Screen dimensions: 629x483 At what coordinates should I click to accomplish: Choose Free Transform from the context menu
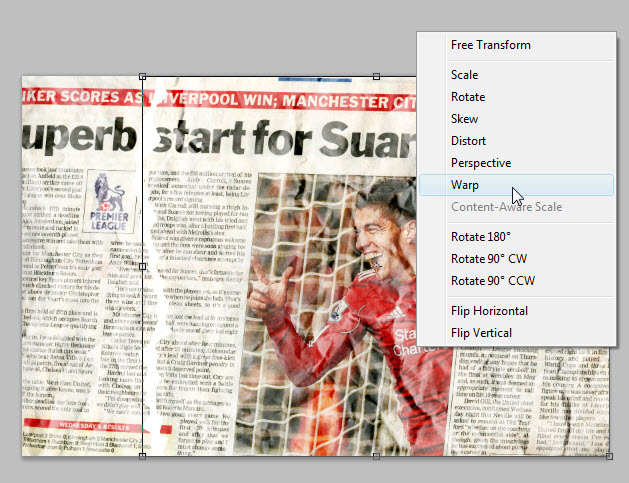(516, 45)
